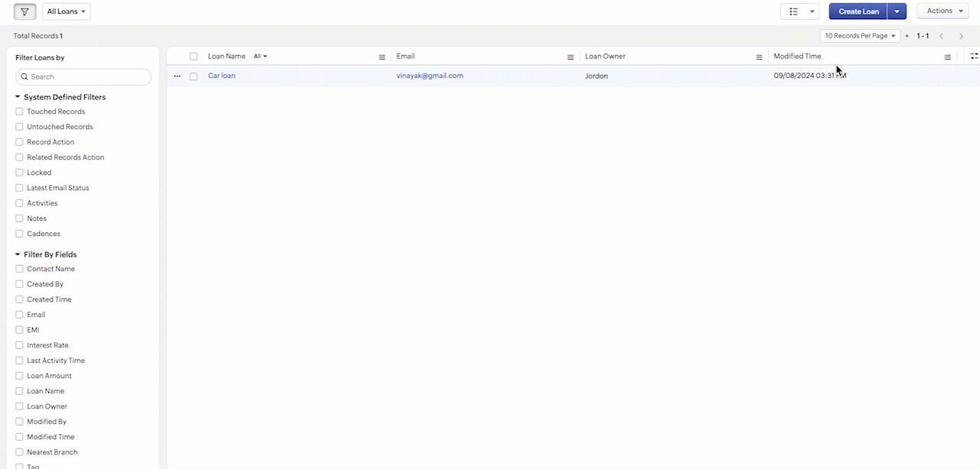Sort by the Loan Owner column header
Viewport: 980px width, 469px height.
click(605, 57)
